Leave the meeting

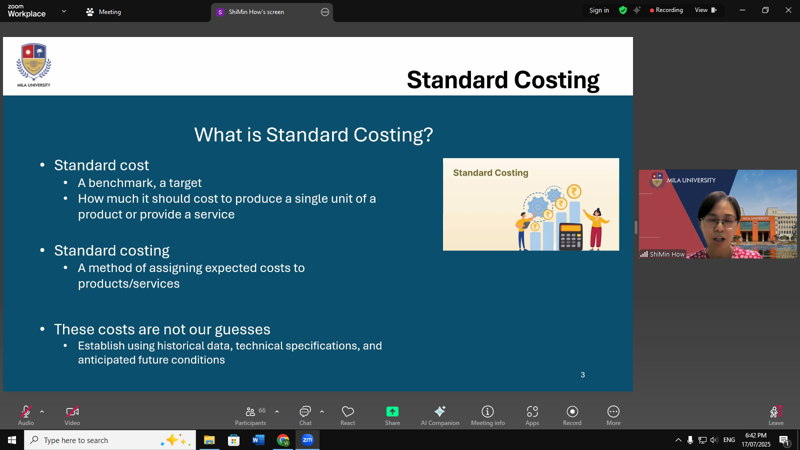click(x=775, y=412)
